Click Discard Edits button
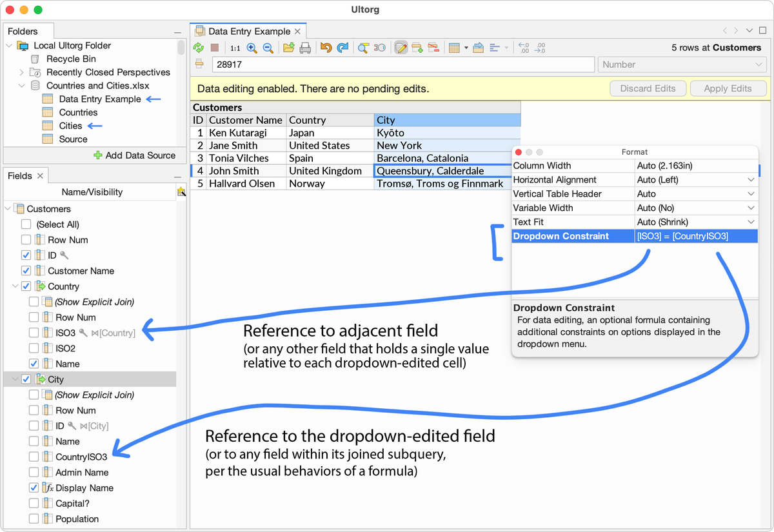This screenshot has width=774, height=532. click(x=648, y=89)
